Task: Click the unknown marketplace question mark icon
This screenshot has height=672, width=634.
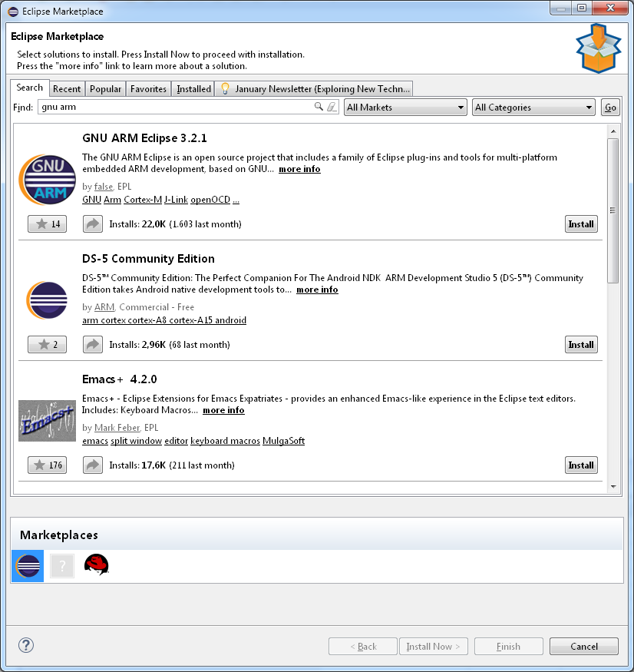Action: [x=61, y=566]
